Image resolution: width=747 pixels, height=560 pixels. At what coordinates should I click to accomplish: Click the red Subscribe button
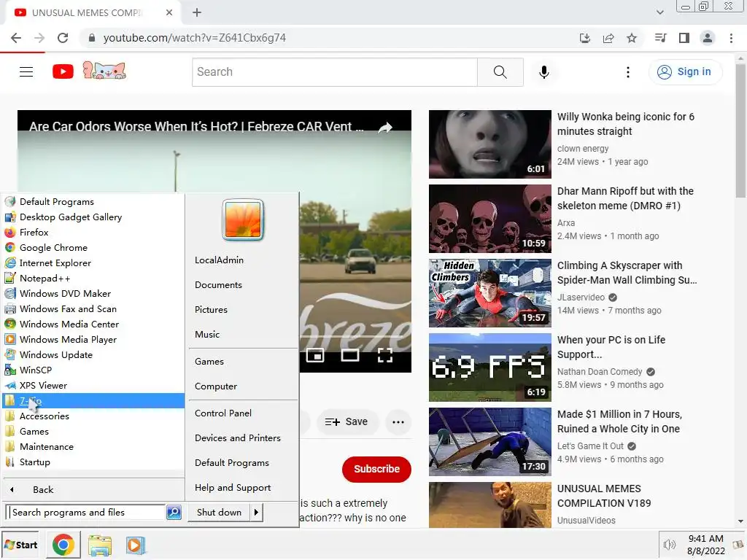tap(376, 469)
